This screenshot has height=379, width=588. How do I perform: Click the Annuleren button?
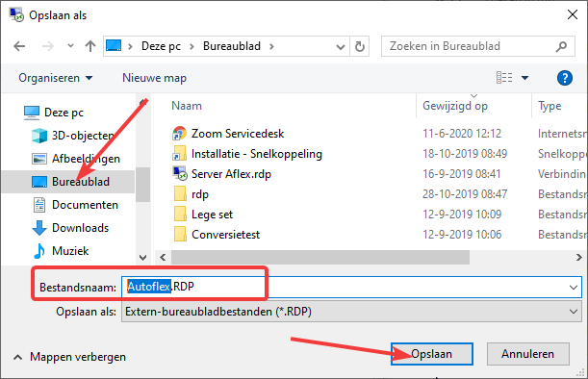pyautogui.click(x=527, y=354)
